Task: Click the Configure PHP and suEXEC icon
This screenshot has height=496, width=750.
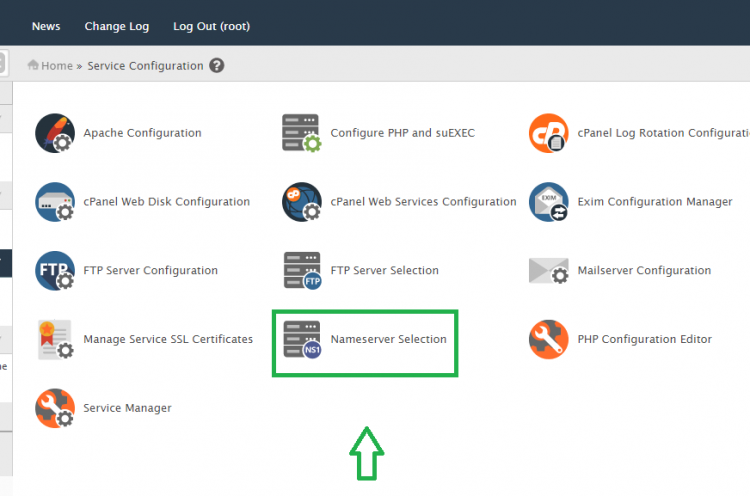Action: click(301, 133)
